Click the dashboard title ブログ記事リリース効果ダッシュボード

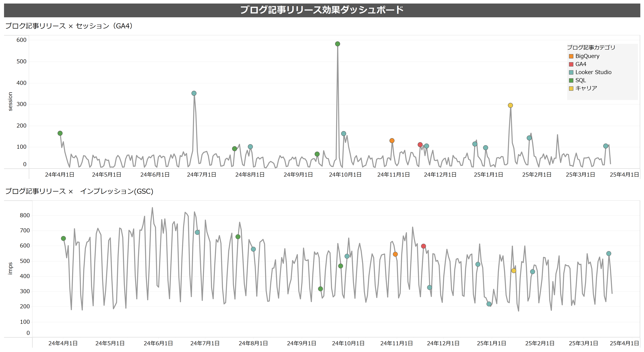(322, 10)
